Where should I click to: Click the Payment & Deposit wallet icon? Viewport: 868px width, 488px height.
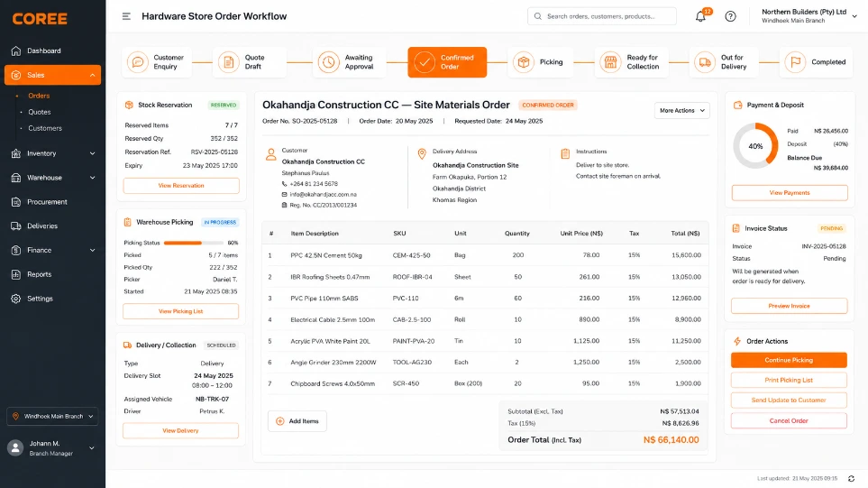click(737, 106)
